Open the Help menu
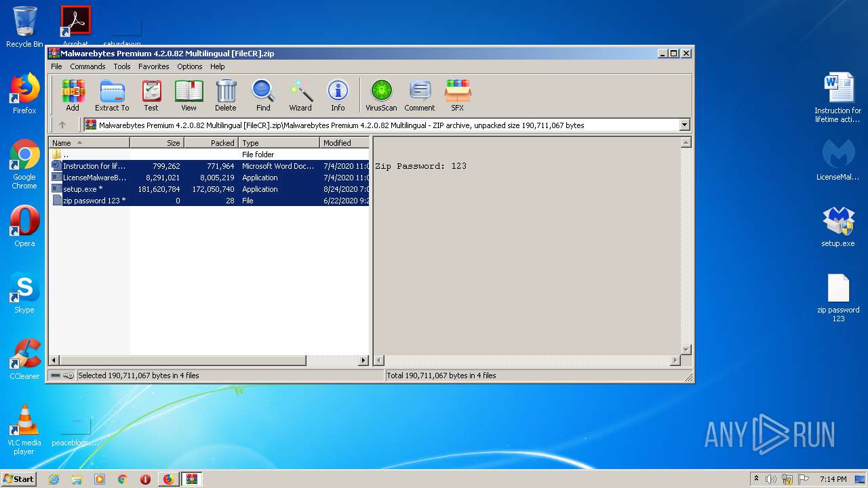Screen dimensions: 868x488 coord(218,66)
